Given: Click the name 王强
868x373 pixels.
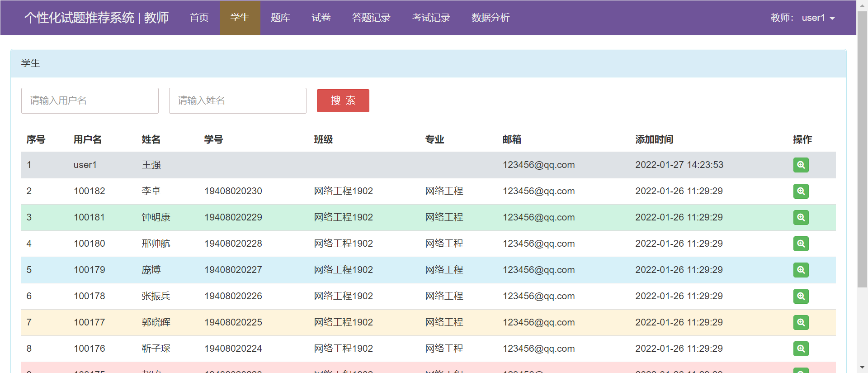Looking at the screenshot, I should 151,165.
